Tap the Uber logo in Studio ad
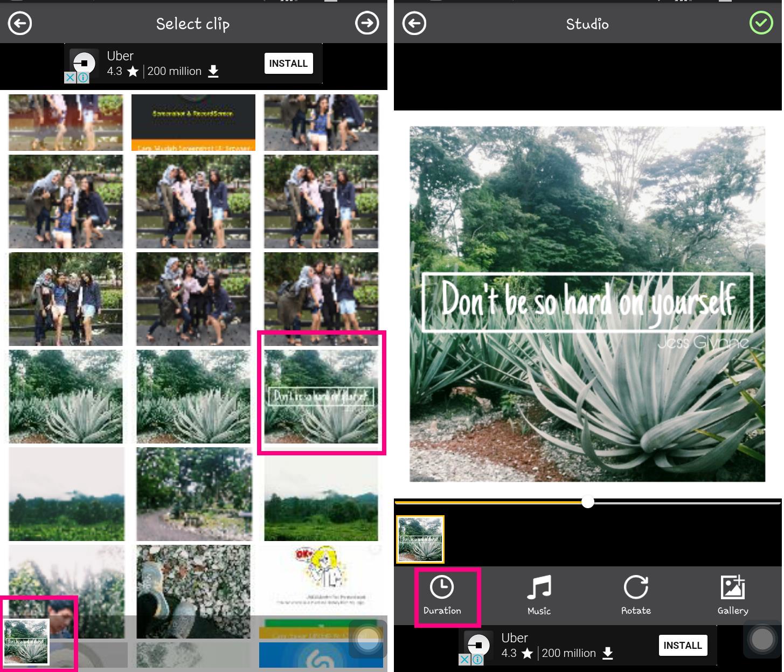This screenshot has height=672, width=784. tap(479, 645)
